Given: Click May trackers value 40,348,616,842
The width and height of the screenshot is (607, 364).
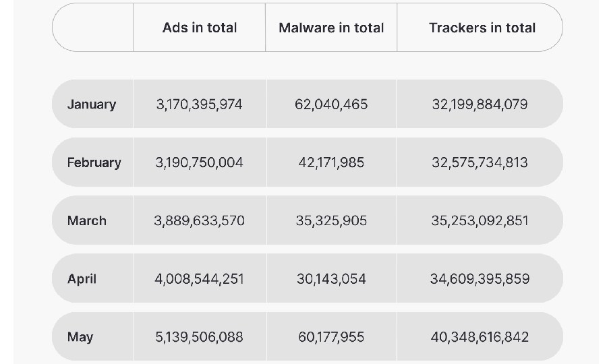Looking at the screenshot, I should 480,336.
